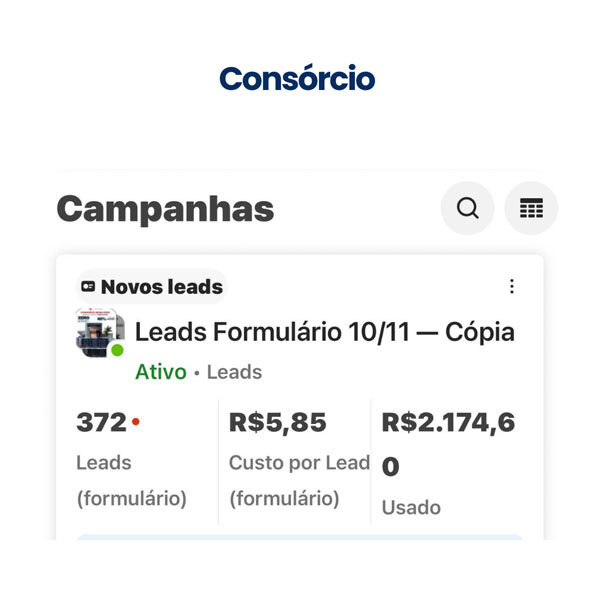Image resolution: width=600 pixels, height=600 pixels.
Task: Click the Custo por Lead (formulário) label
Action: (x=299, y=480)
